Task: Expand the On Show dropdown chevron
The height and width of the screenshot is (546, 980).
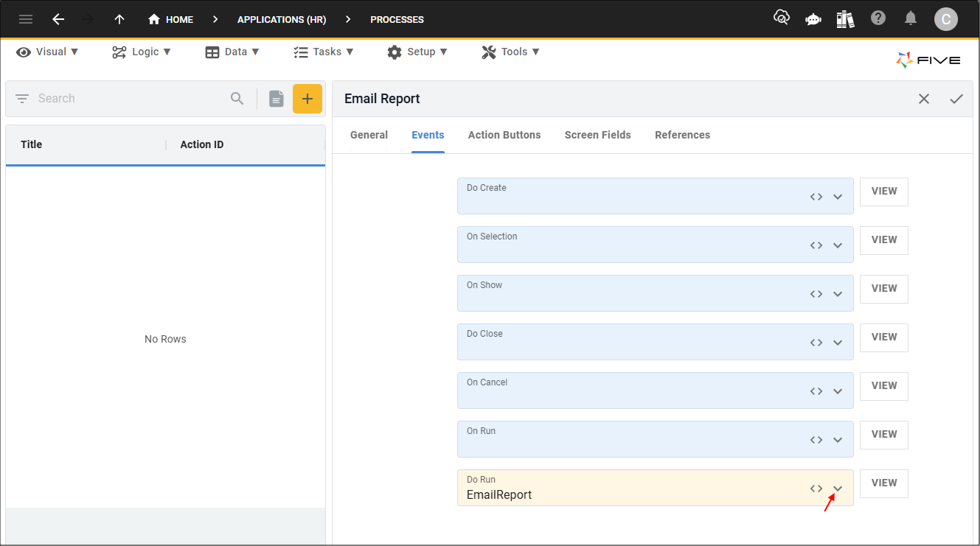Action: [x=838, y=294]
